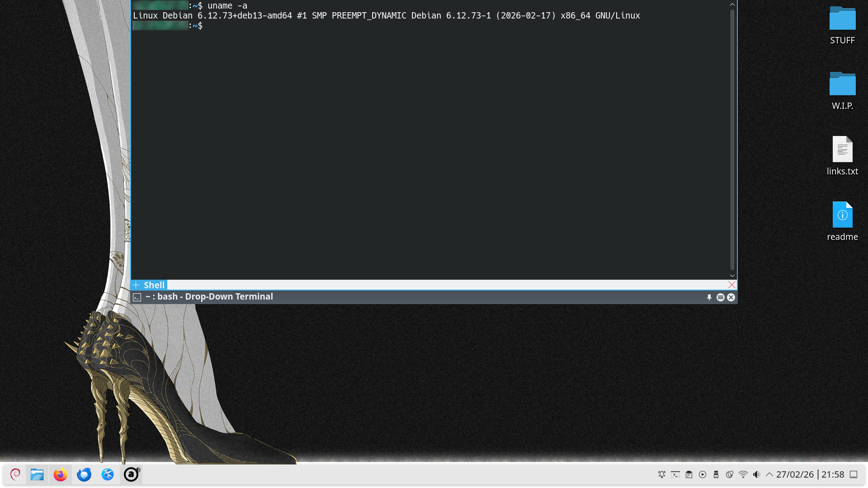Viewport: 868px width, 488px height.
Task: Add a new session with plus icon
Action: point(136,285)
